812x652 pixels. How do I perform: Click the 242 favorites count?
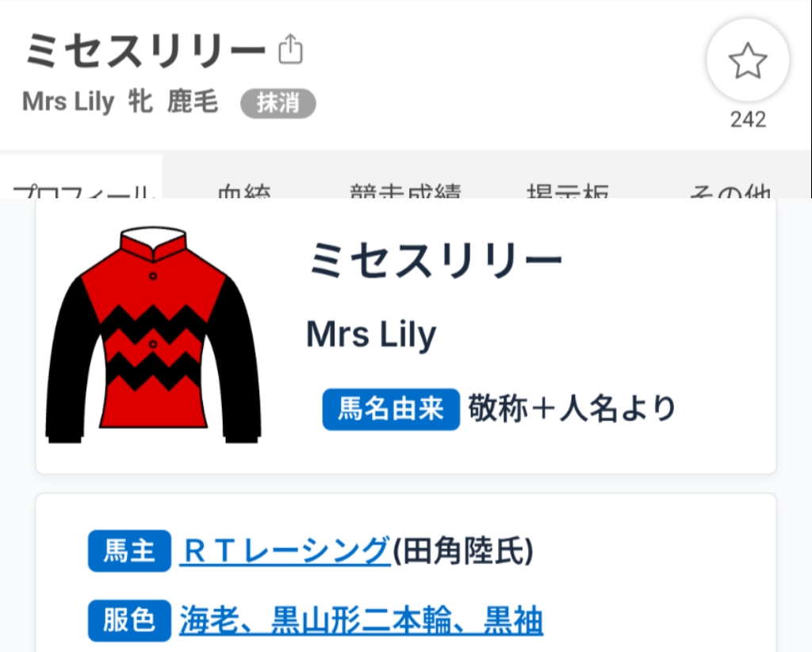click(x=748, y=120)
